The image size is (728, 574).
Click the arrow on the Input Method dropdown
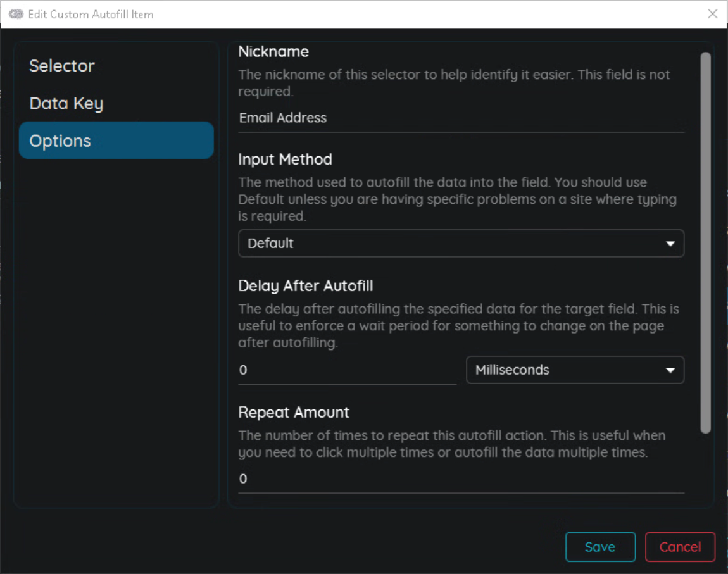tap(670, 244)
